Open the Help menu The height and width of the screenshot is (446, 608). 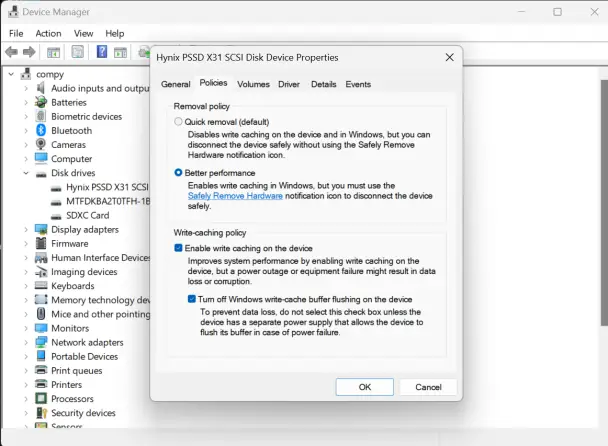coord(115,33)
